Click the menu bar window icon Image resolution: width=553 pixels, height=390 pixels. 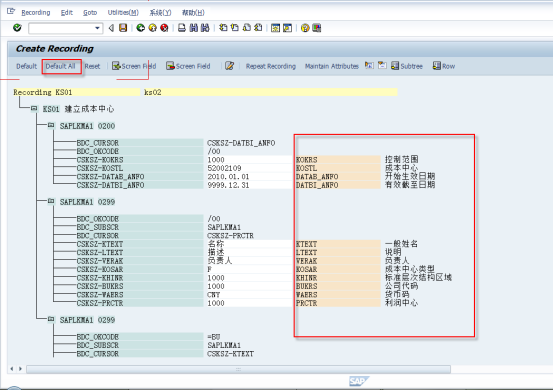11,11
